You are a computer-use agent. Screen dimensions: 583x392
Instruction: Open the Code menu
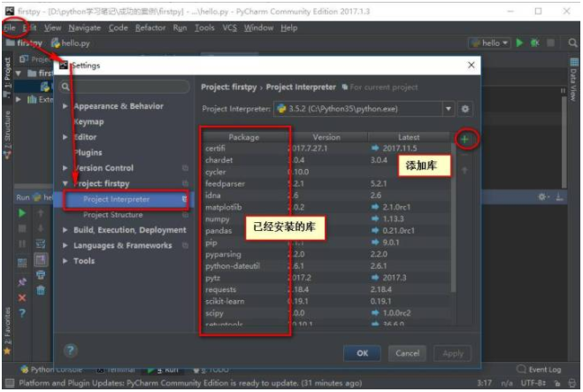(119, 28)
